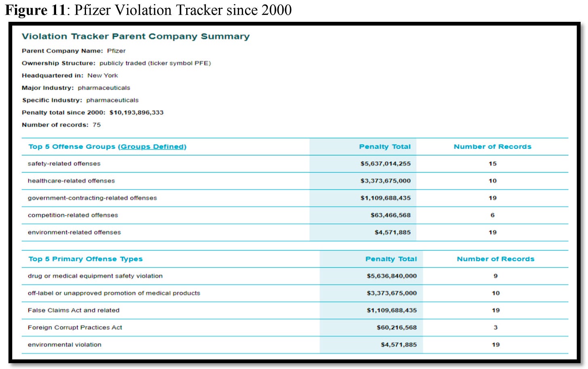Viewport: 588px width, 369px height.
Task: Click record count 19 for environmental violation
Action: point(496,345)
